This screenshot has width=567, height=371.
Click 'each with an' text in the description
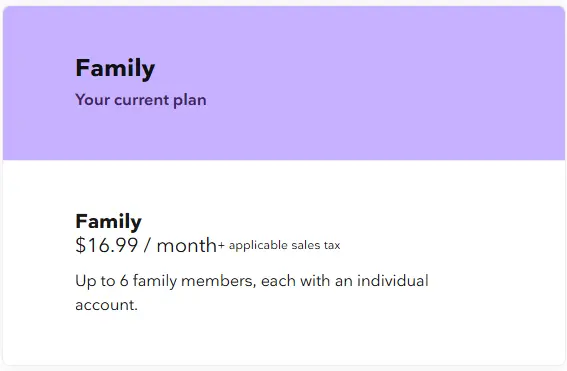point(307,281)
